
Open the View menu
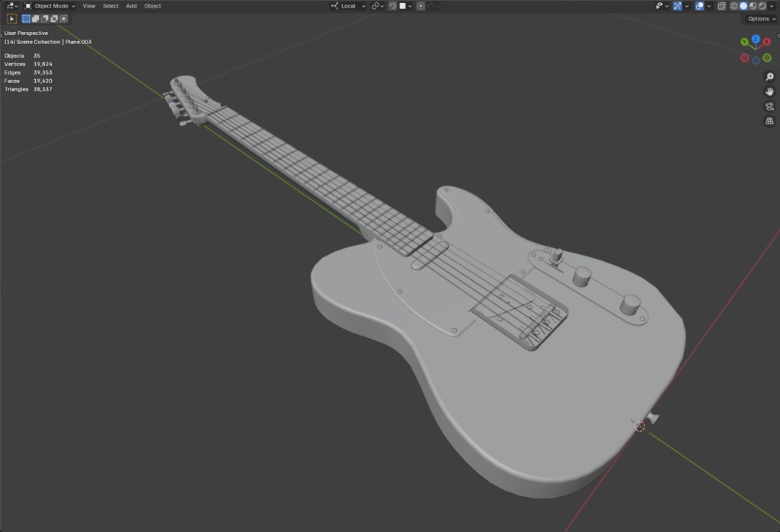coord(89,6)
